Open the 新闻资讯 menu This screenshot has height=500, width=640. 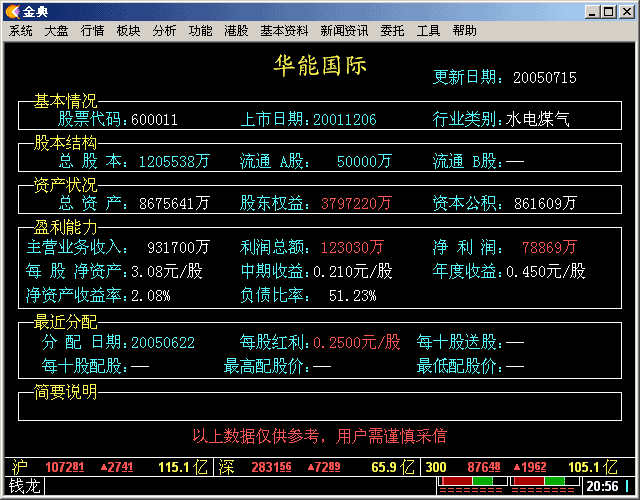[344, 31]
